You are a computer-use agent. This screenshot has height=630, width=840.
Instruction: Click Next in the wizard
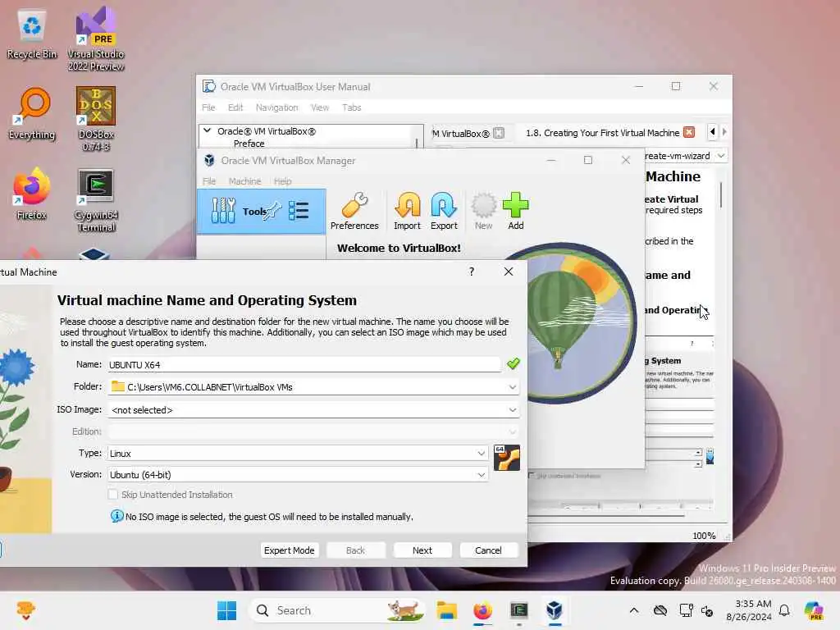(422, 550)
